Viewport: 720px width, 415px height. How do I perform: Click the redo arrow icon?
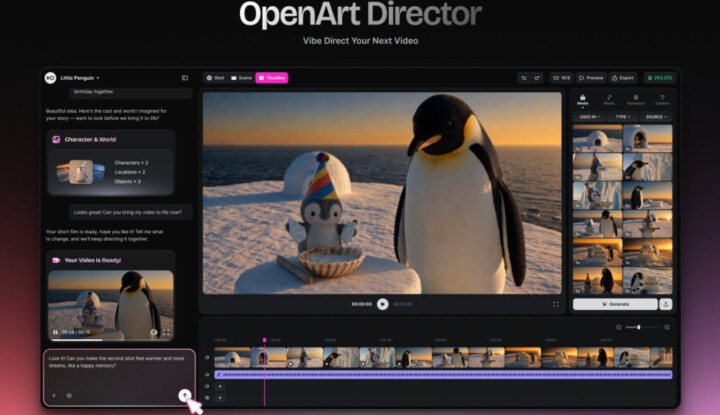[x=537, y=78]
